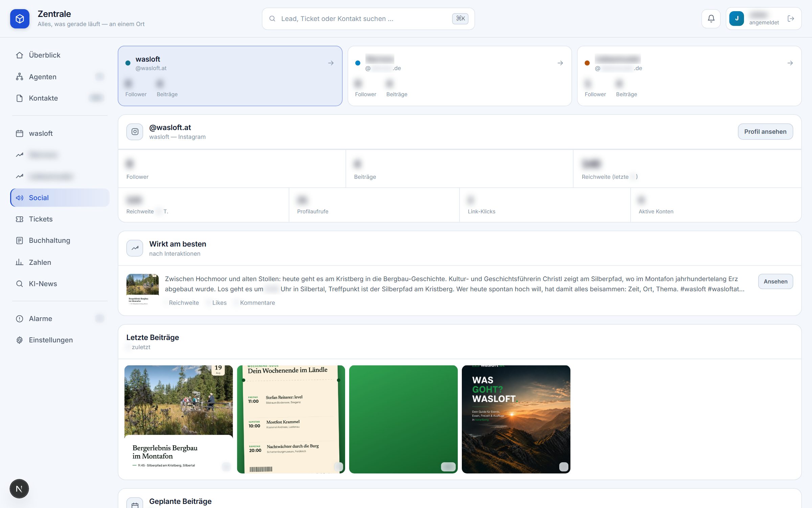Open the N badge at bottom left
This screenshot has height=508, width=812.
pyautogui.click(x=19, y=489)
